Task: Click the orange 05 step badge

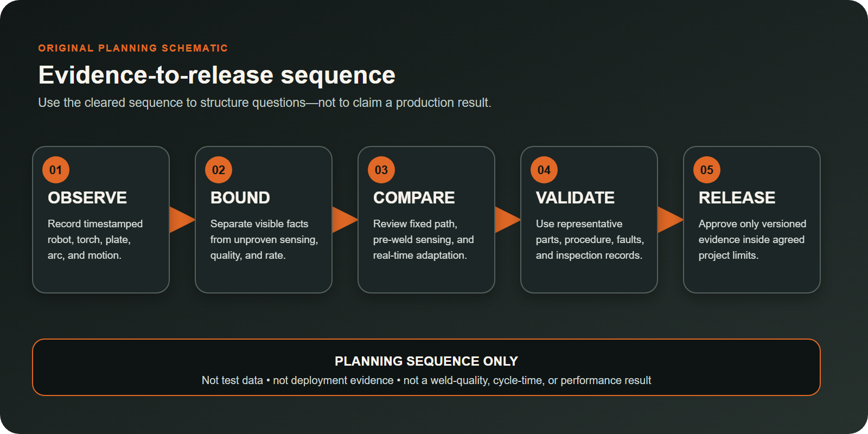Action: tap(707, 170)
